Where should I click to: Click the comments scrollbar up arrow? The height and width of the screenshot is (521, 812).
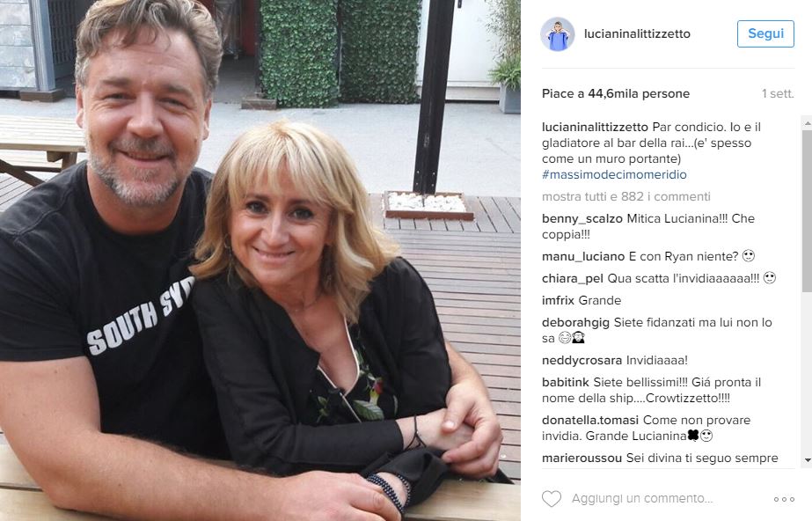(x=808, y=124)
